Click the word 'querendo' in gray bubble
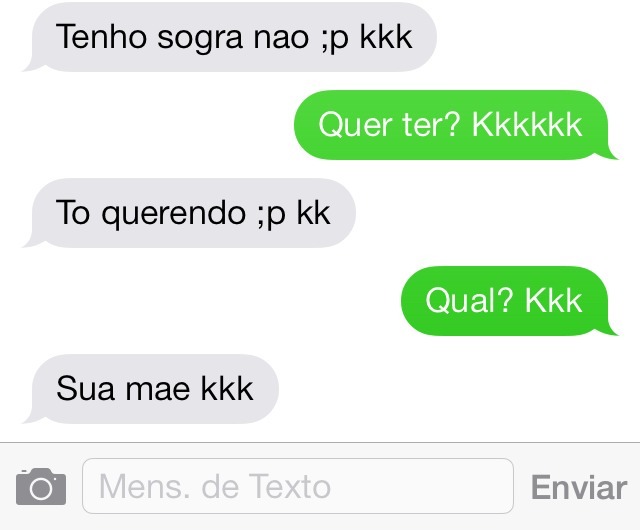Screen dimensions: 640x530 click(173, 214)
